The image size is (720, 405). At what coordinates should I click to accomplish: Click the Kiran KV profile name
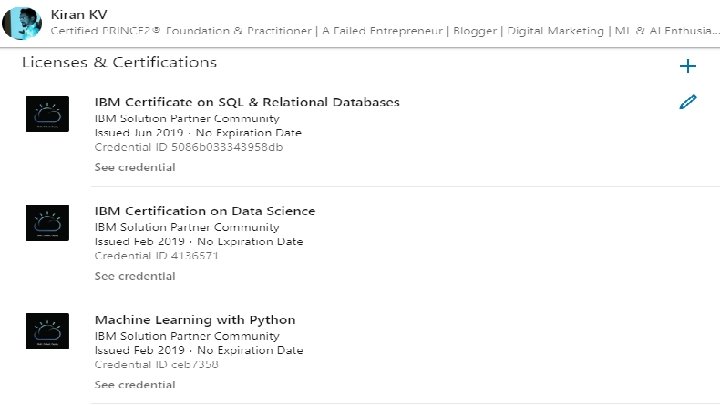click(79, 14)
